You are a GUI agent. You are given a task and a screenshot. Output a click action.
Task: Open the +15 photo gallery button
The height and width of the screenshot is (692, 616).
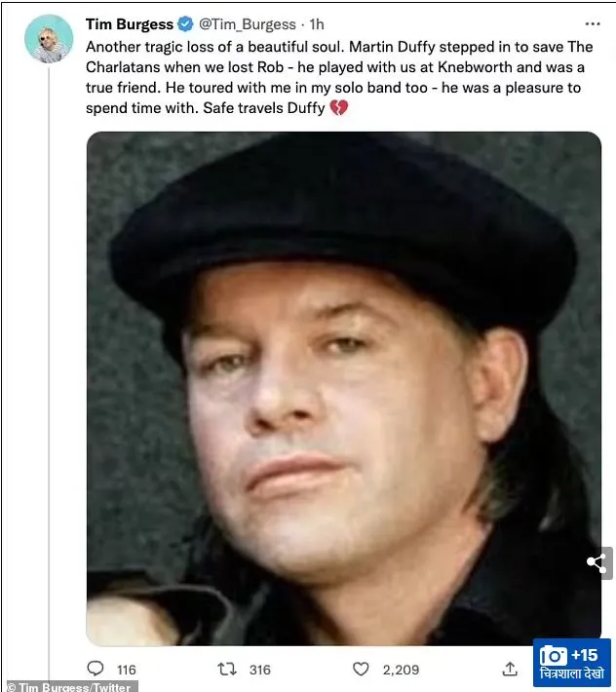coord(571,663)
